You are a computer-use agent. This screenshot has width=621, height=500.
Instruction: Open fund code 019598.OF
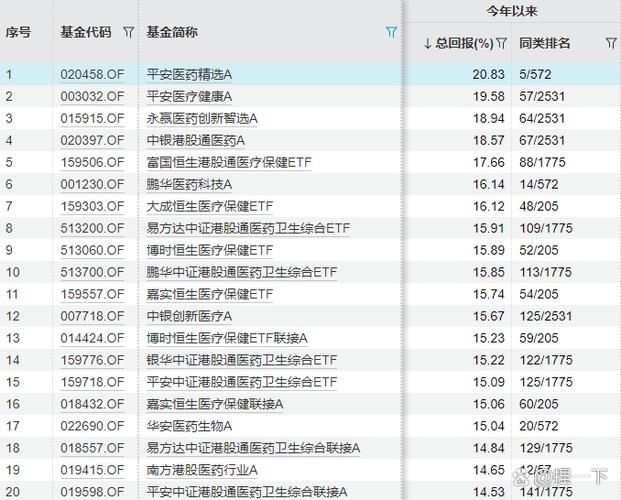pos(92,492)
